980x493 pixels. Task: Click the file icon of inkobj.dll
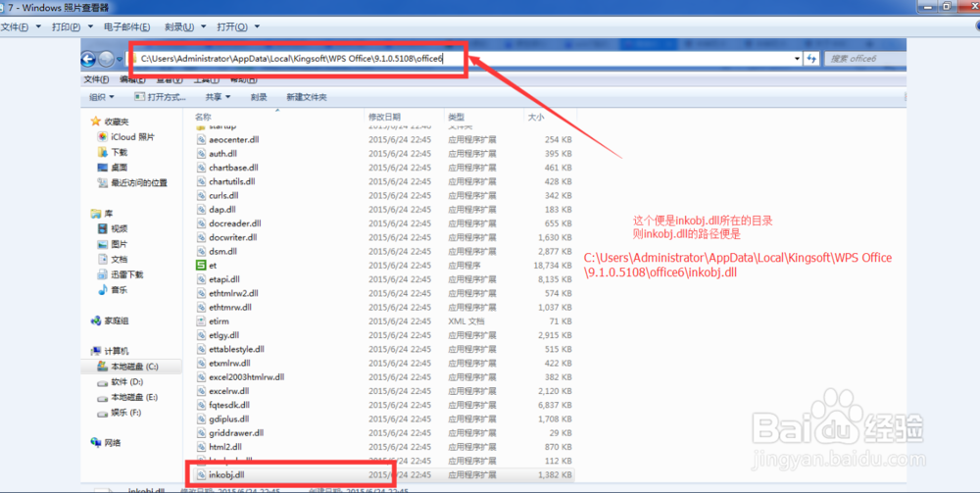(201, 475)
